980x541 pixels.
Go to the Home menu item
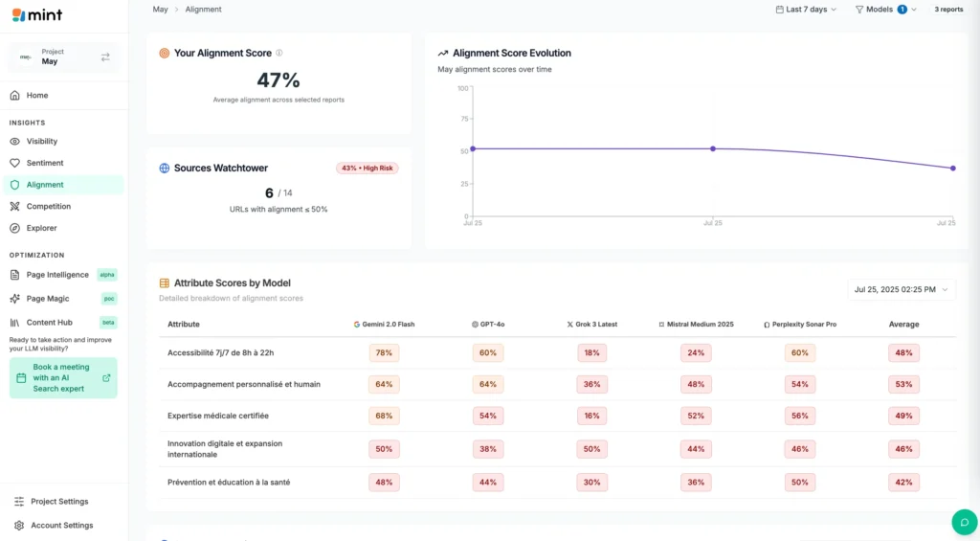pos(37,96)
